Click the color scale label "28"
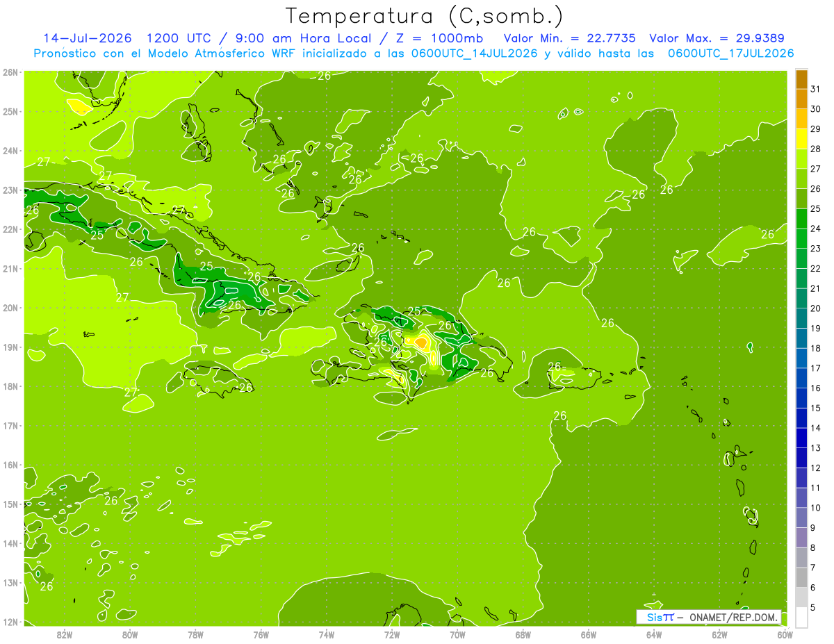 point(816,149)
